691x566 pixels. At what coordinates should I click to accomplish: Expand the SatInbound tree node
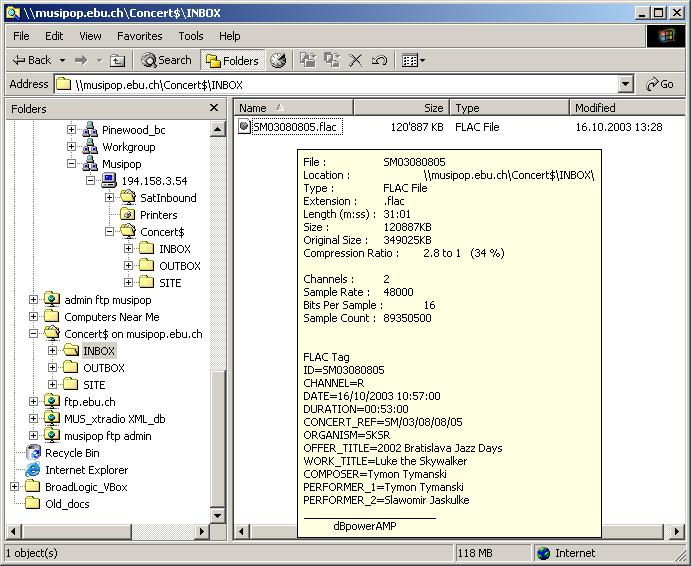click(x=109, y=198)
